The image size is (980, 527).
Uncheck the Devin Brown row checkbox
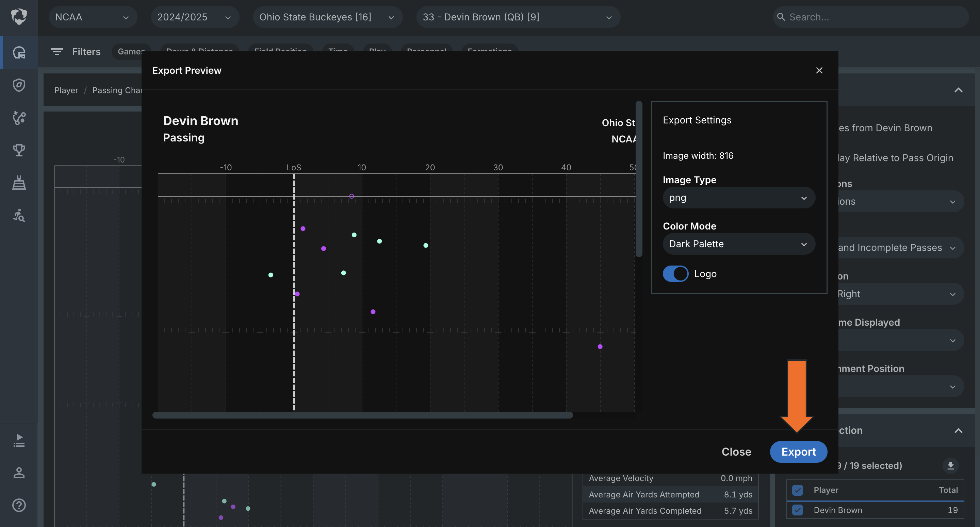pyautogui.click(x=797, y=510)
